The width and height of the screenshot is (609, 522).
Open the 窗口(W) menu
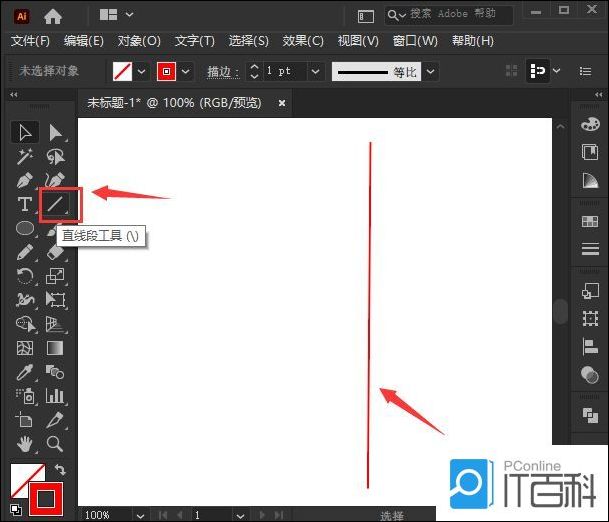pos(415,40)
